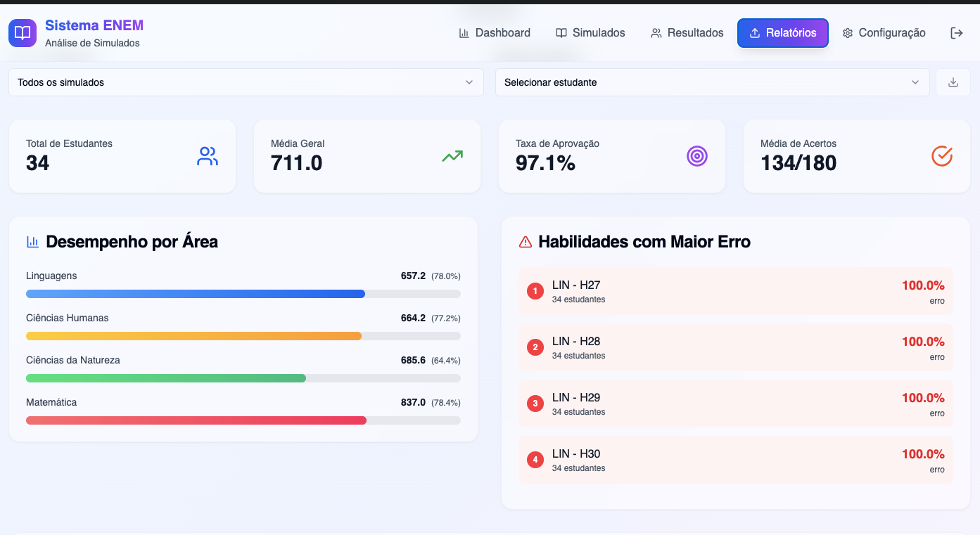Open the Resultados tab
The width and height of the screenshot is (980, 535).
tap(687, 33)
